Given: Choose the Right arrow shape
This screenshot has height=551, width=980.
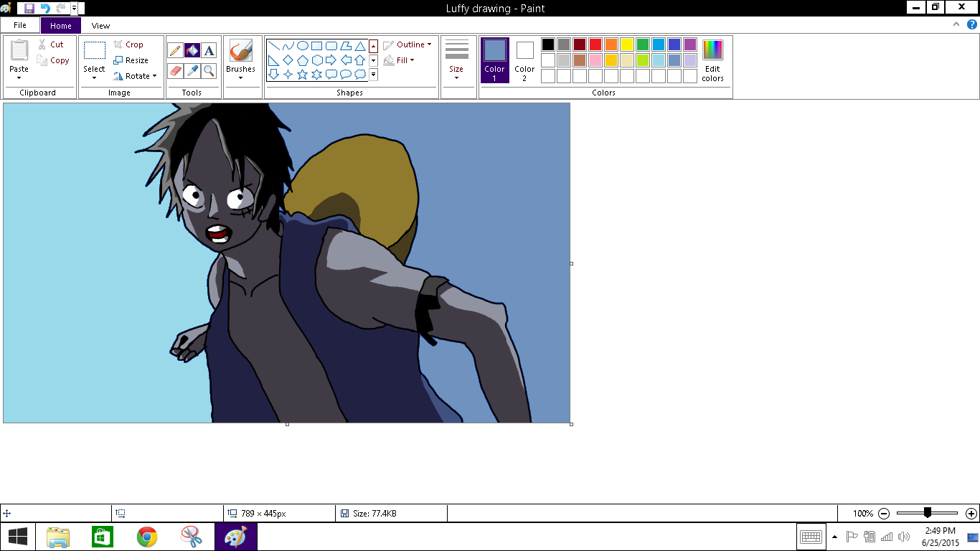Looking at the screenshot, I should point(331,60).
